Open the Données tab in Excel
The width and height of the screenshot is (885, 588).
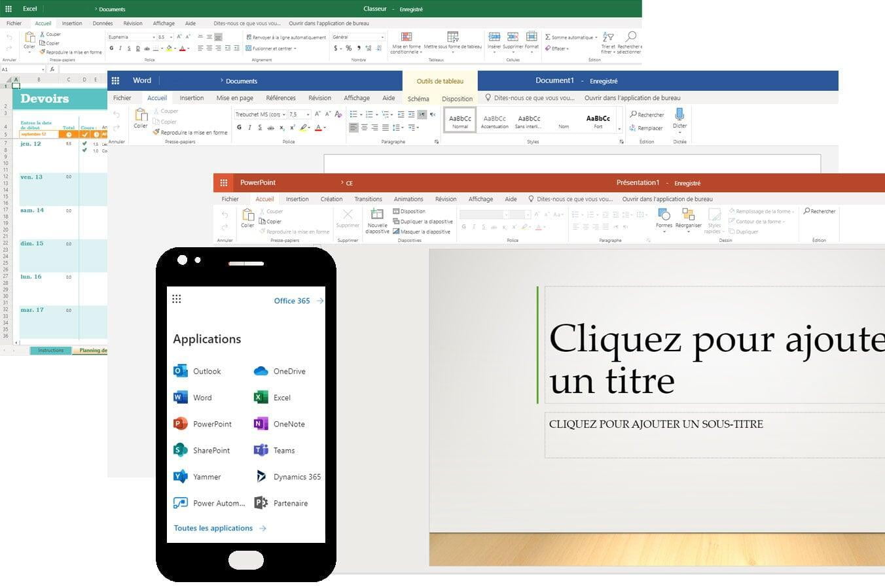click(x=103, y=23)
